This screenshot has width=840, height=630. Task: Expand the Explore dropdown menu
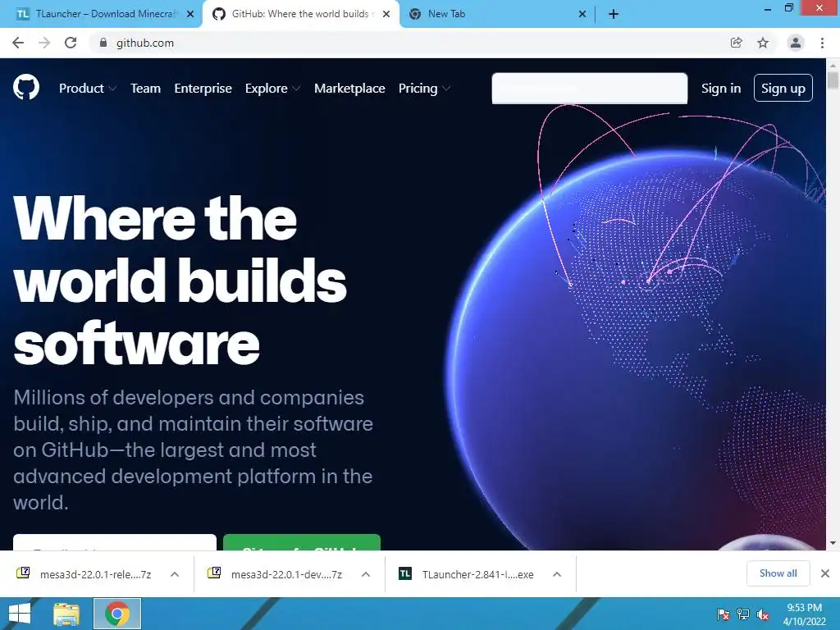pos(272,89)
